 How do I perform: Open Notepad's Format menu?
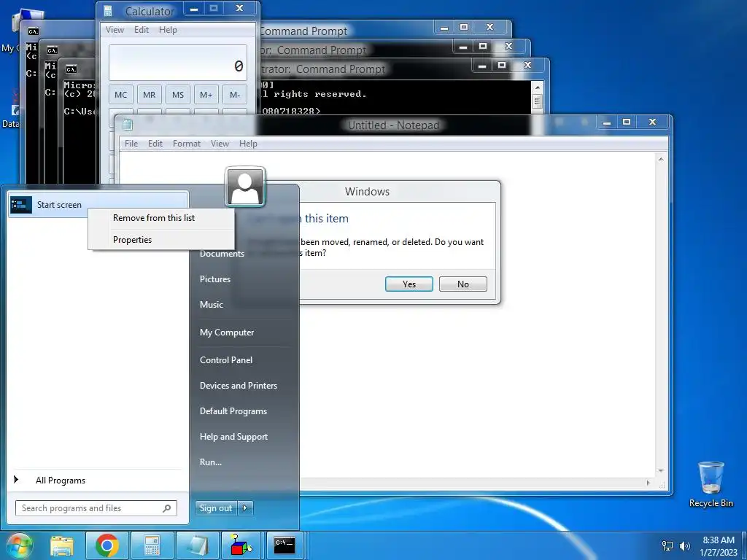coord(186,144)
